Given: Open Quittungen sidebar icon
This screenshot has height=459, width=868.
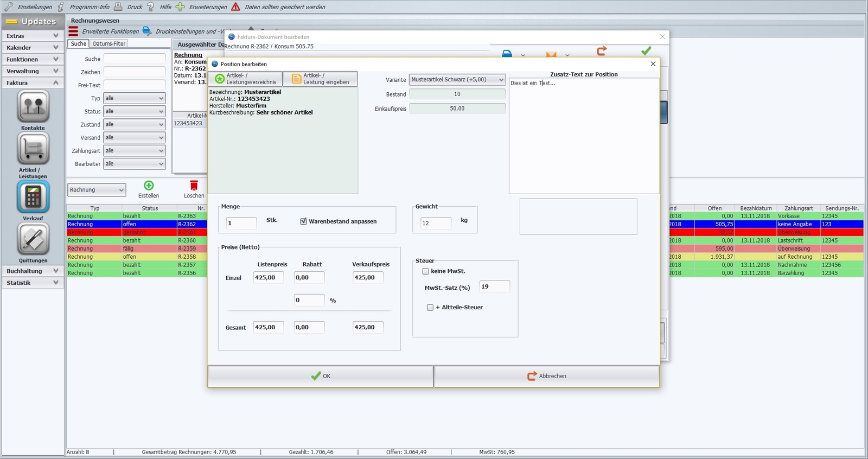Looking at the screenshot, I should [33, 239].
